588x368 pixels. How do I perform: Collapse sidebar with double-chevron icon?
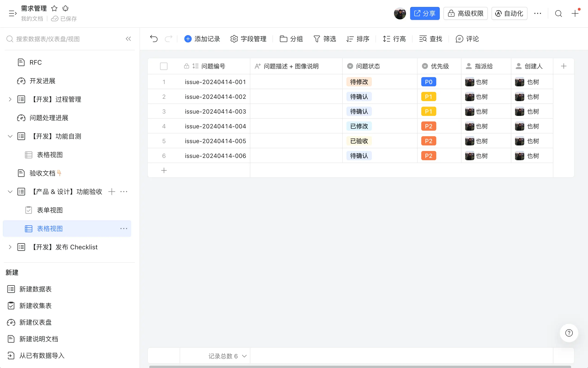(x=128, y=39)
